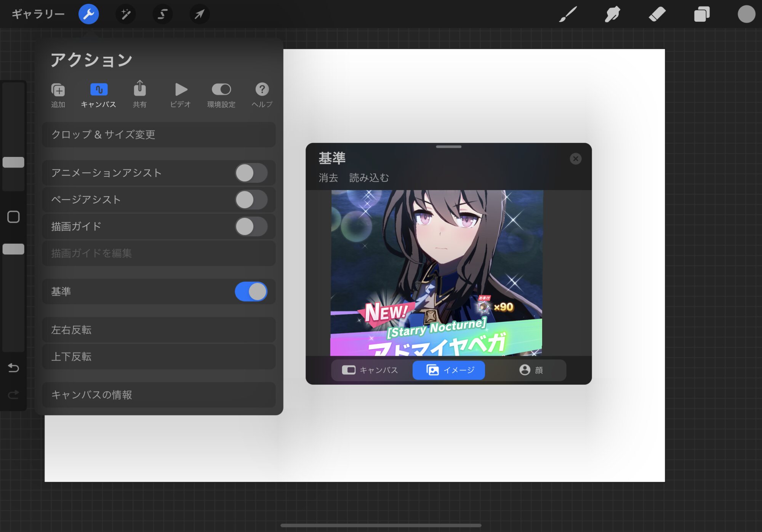Select the Eraser tool
762x532 pixels.
pyautogui.click(x=657, y=14)
